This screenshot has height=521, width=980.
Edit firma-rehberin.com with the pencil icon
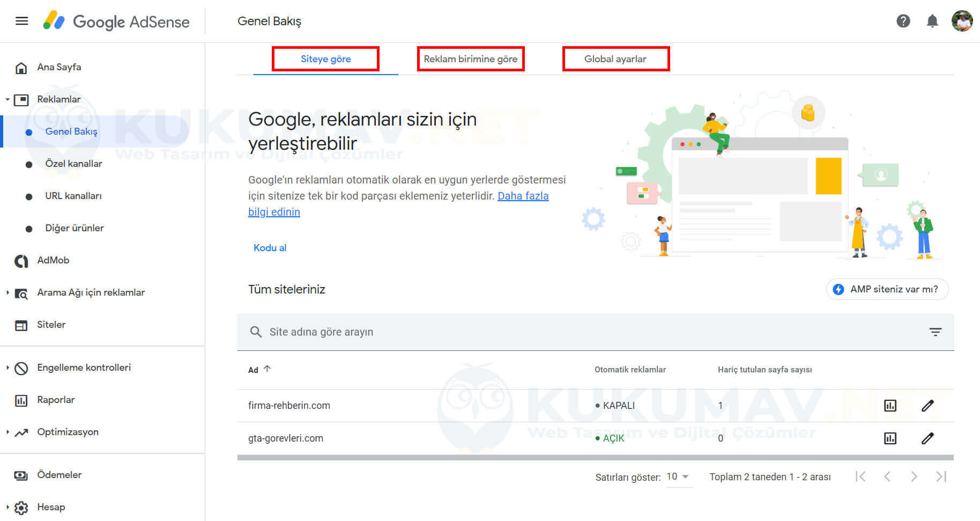(927, 406)
